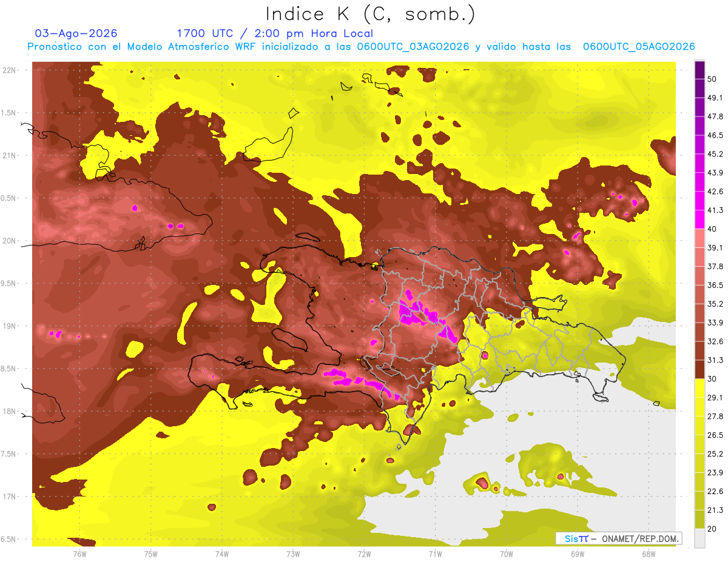Click the 'Indice K (C, somb.)' map title
The width and height of the screenshot is (728, 562).
pos(371,14)
